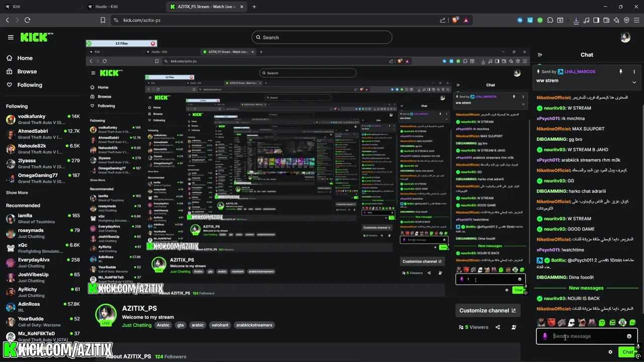Open Nahoule82k followed channel
This screenshot has width=644, height=362.
(x=43, y=149)
